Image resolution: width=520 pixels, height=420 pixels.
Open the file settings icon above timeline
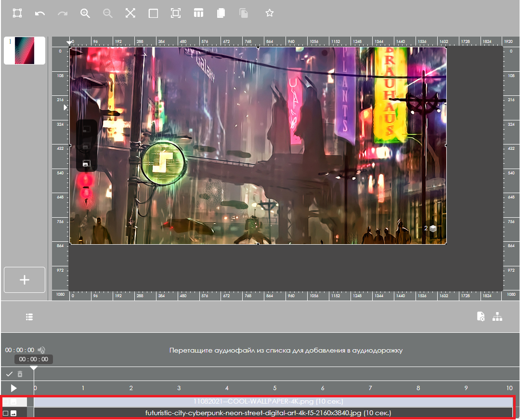click(481, 316)
